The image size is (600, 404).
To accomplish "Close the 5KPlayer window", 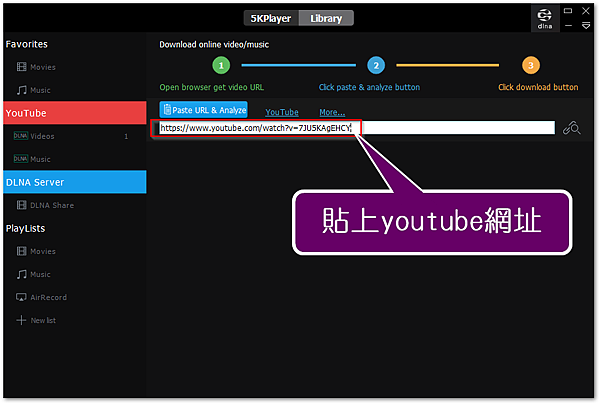I will (586, 11).
